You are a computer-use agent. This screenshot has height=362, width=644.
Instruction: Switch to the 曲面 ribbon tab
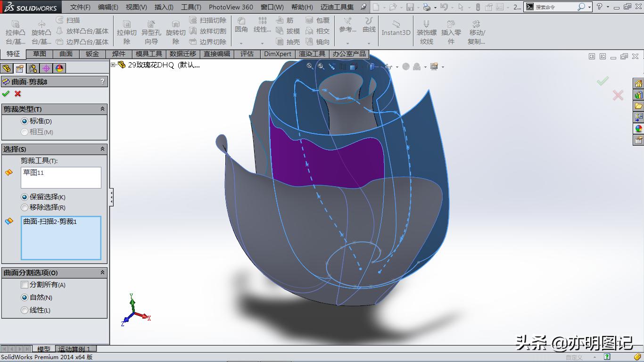66,54
